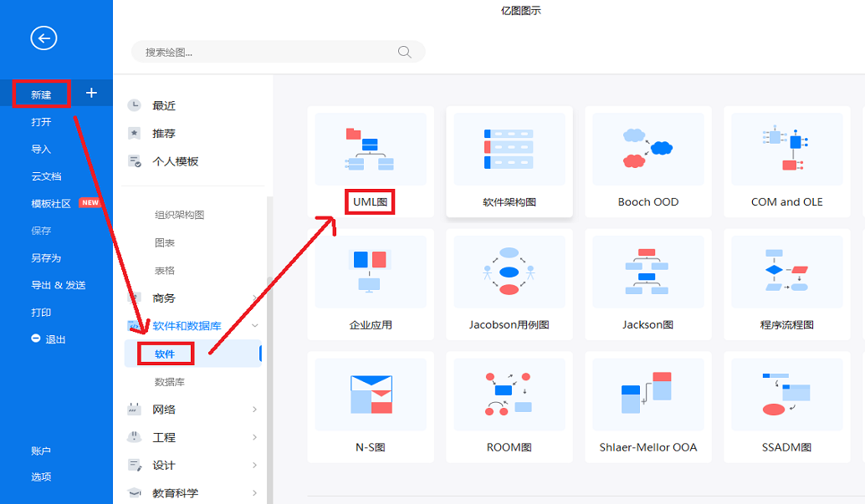Image resolution: width=865 pixels, height=504 pixels.
Task: Click the search magnifier icon
Action: click(x=405, y=52)
